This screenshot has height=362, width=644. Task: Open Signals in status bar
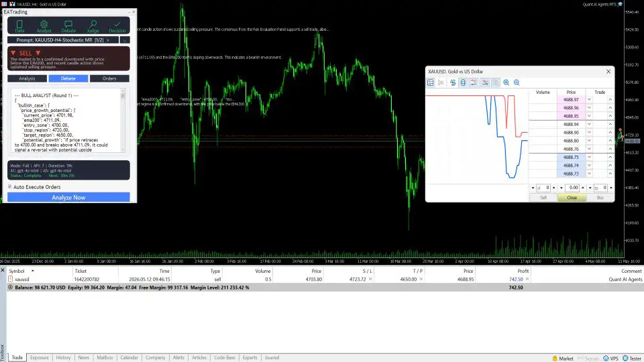(x=588, y=358)
